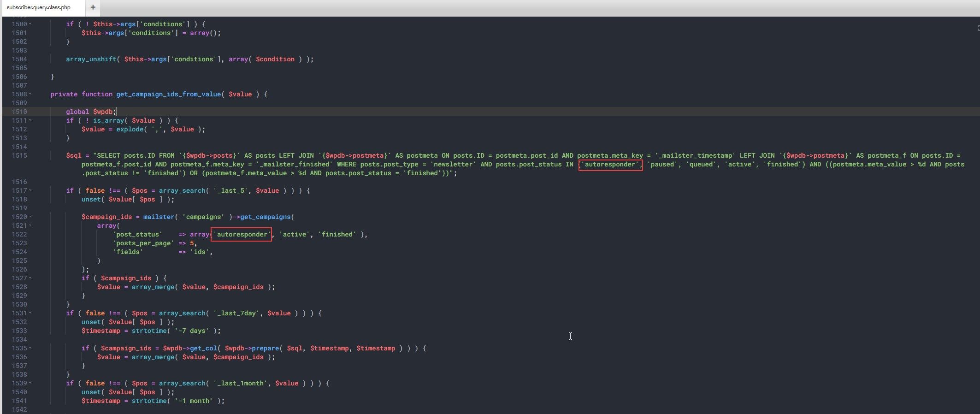Click line number 1515 in the gutter

(19, 155)
